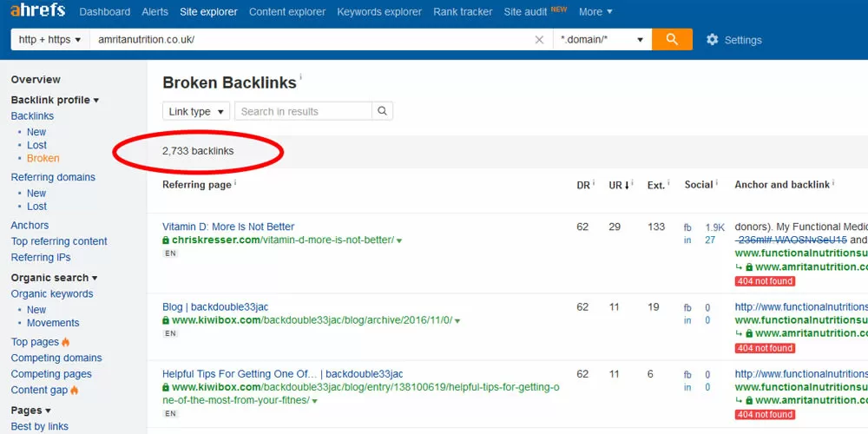
Task: Open the http + https protocol dropdown
Action: (x=49, y=40)
